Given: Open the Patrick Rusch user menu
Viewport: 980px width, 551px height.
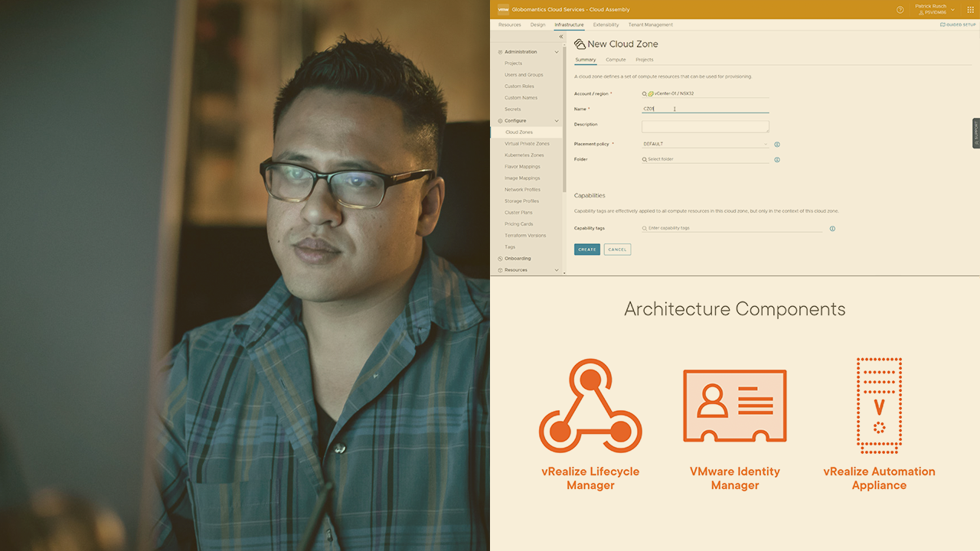Looking at the screenshot, I should (x=935, y=9).
